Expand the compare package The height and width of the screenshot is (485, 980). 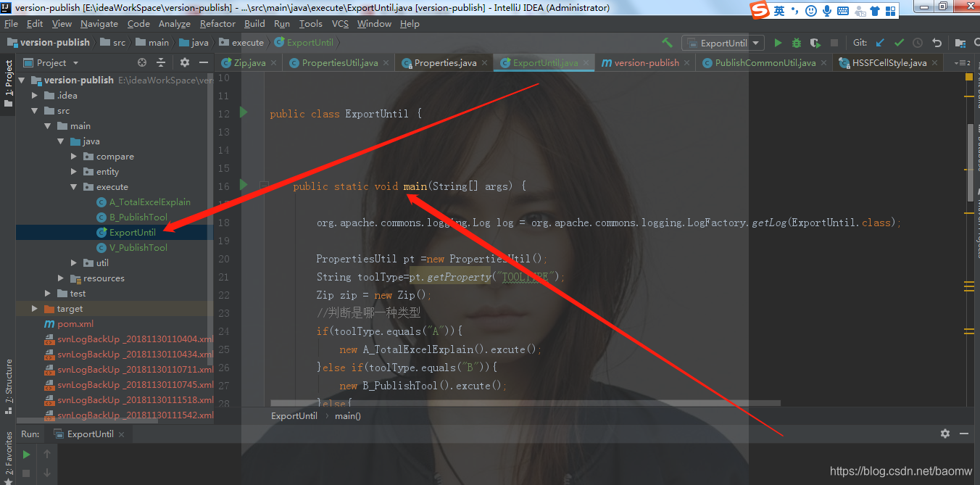(x=74, y=156)
